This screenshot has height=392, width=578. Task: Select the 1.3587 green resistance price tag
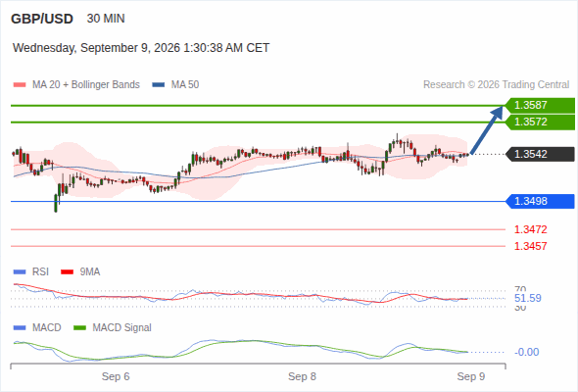(x=540, y=106)
